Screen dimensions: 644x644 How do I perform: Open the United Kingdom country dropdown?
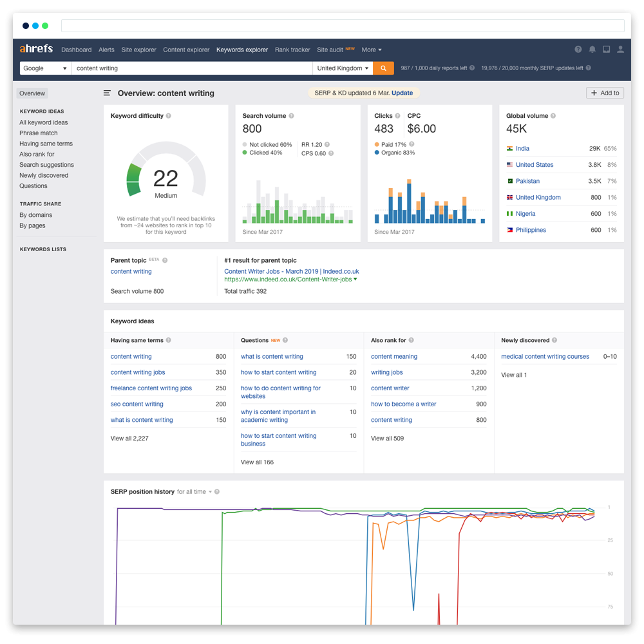click(x=343, y=68)
